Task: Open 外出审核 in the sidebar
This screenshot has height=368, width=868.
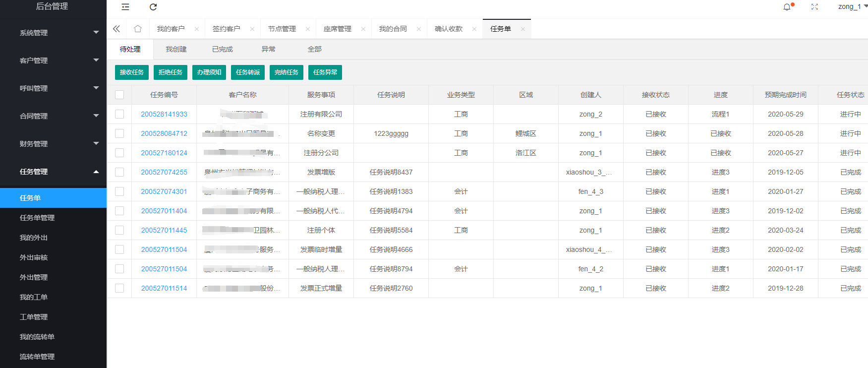Action: (53, 257)
